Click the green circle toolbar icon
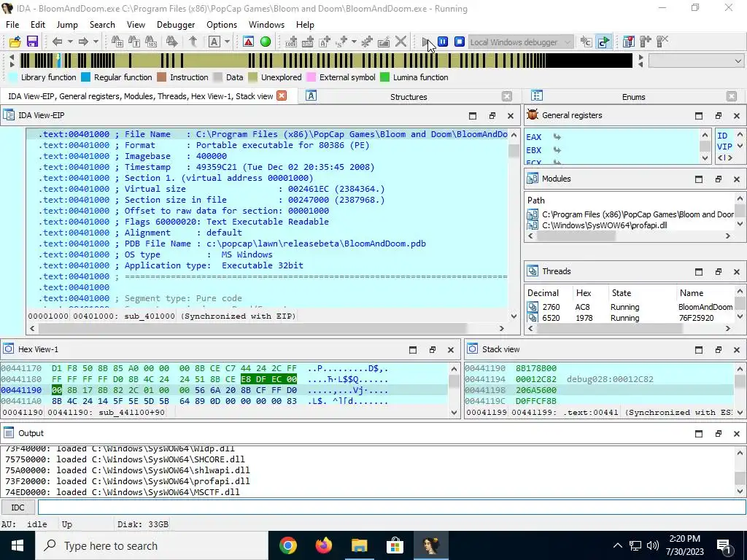 tap(266, 42)
